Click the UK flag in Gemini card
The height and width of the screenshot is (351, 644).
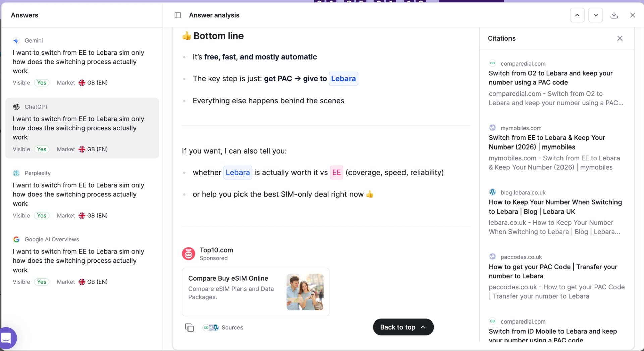[82, 83]
